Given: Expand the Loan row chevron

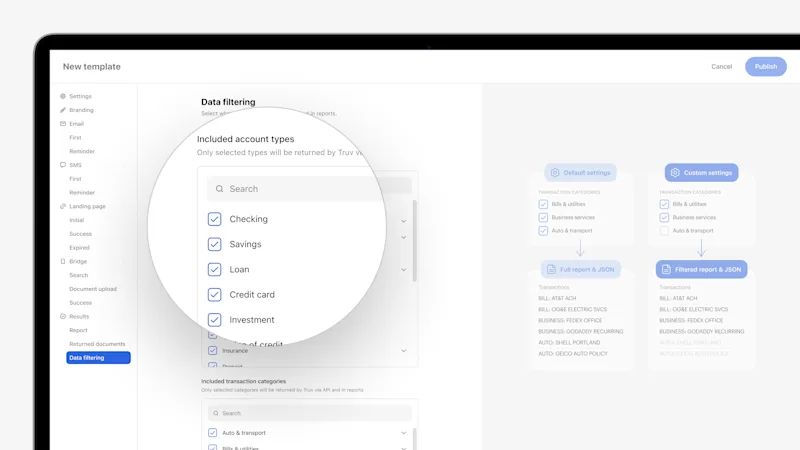Looking at the screenshot, I should (x=404, y=269).
